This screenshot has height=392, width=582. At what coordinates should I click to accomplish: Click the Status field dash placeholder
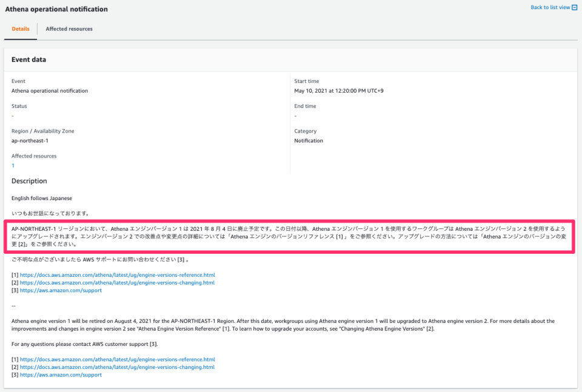(x=13, y=115)
